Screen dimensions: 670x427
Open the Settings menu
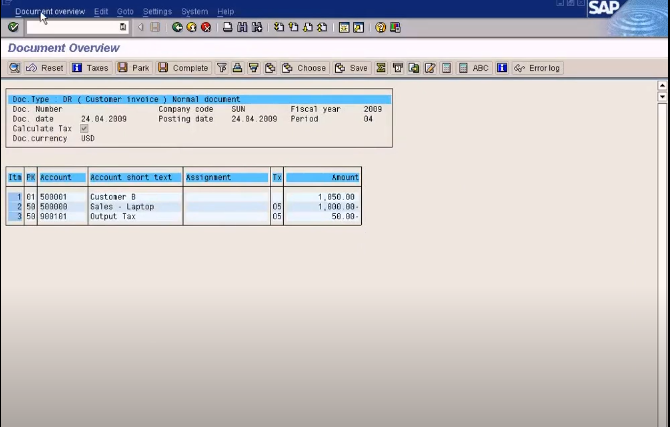pos(157,12)
